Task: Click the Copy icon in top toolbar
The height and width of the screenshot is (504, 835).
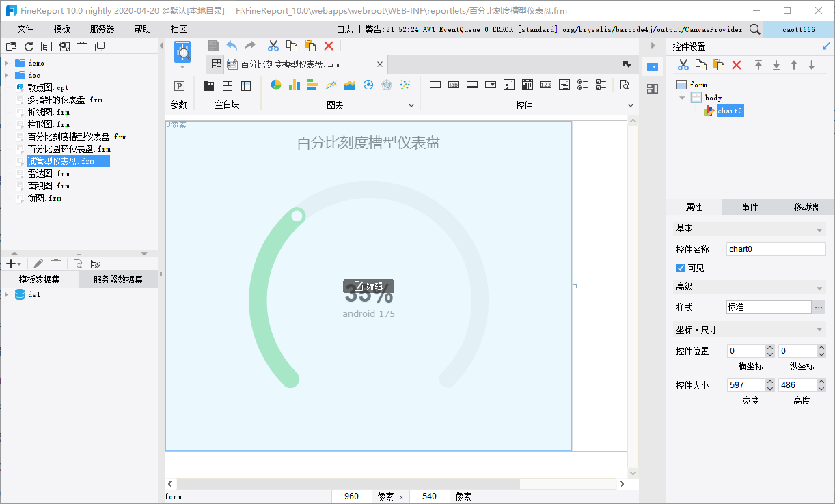Action: 292,46
